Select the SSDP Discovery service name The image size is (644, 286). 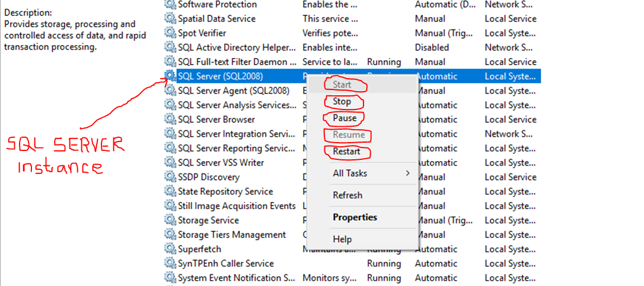click(209, 177)
